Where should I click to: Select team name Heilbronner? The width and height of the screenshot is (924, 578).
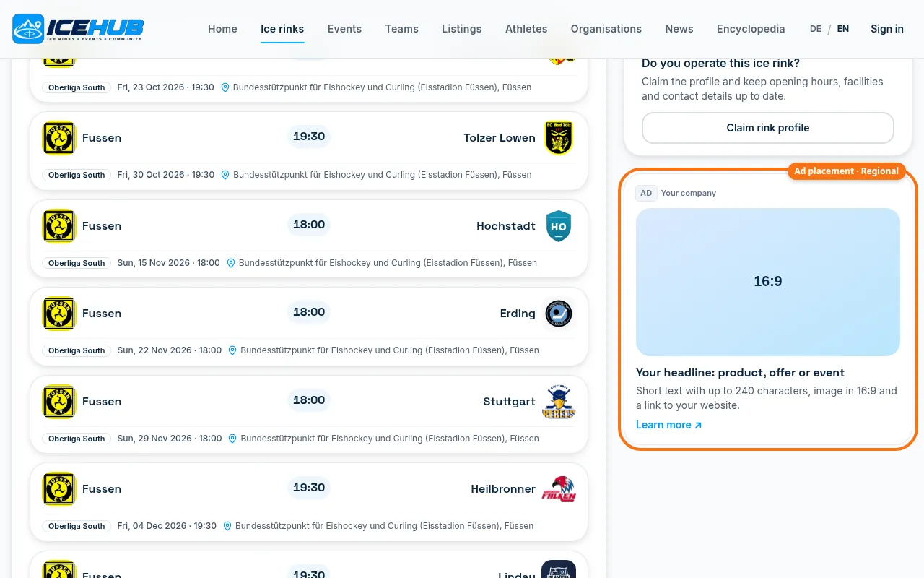coord(503,489)
